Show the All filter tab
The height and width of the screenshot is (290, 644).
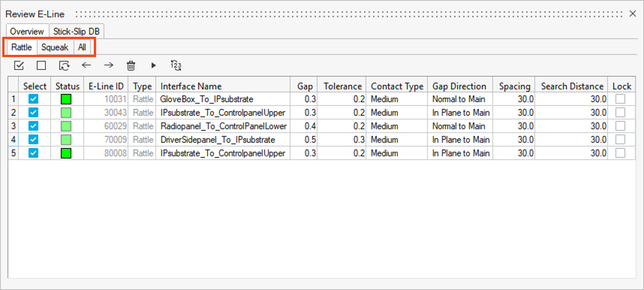tap(82, 48)
